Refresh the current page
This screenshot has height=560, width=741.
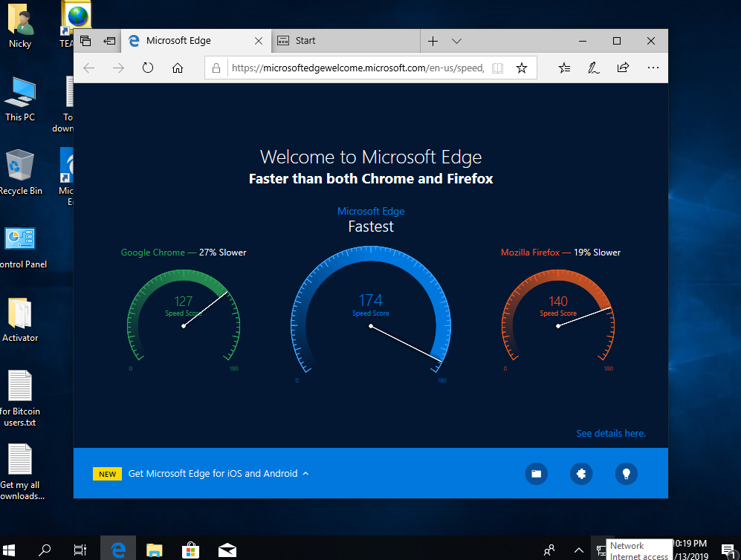click(x=148, y=68)
